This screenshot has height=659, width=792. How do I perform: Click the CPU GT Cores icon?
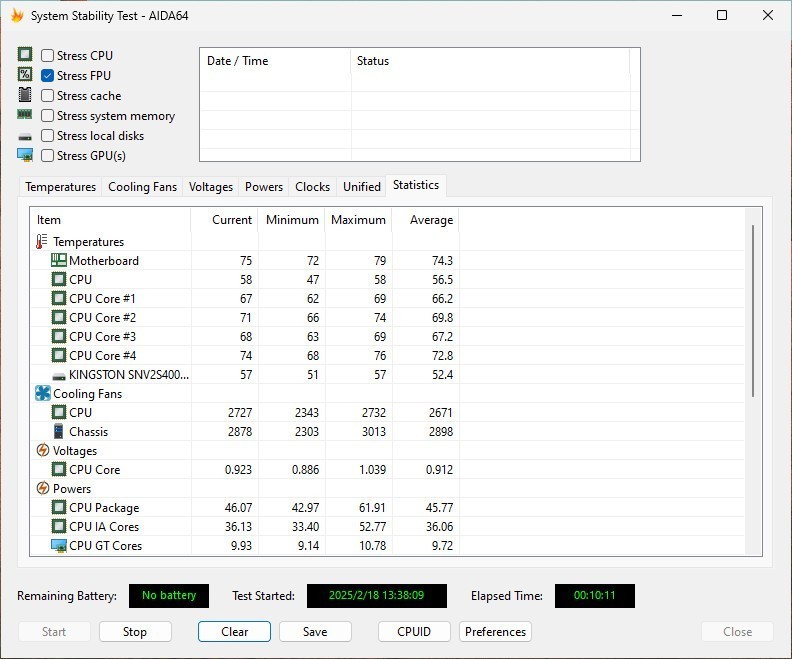[59, 546]
